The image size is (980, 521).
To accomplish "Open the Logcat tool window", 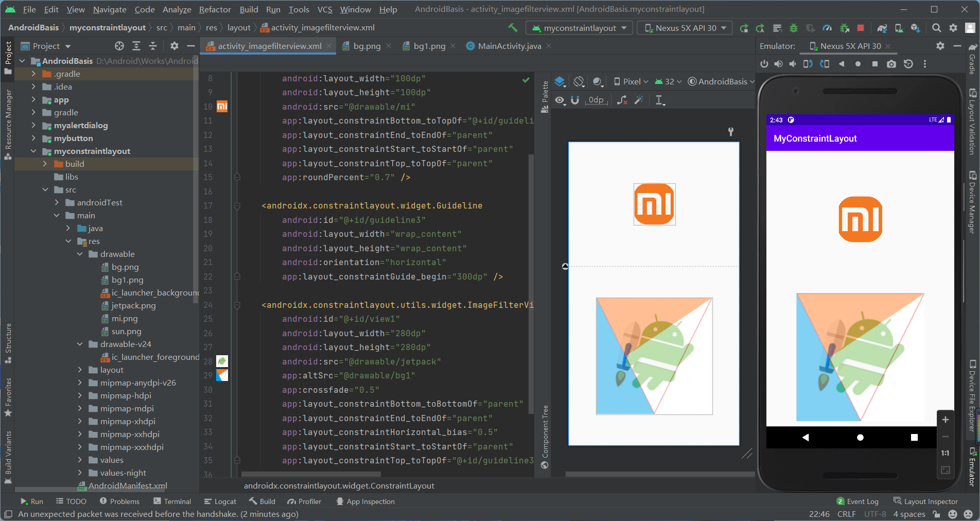I will [x=220, y=501].
